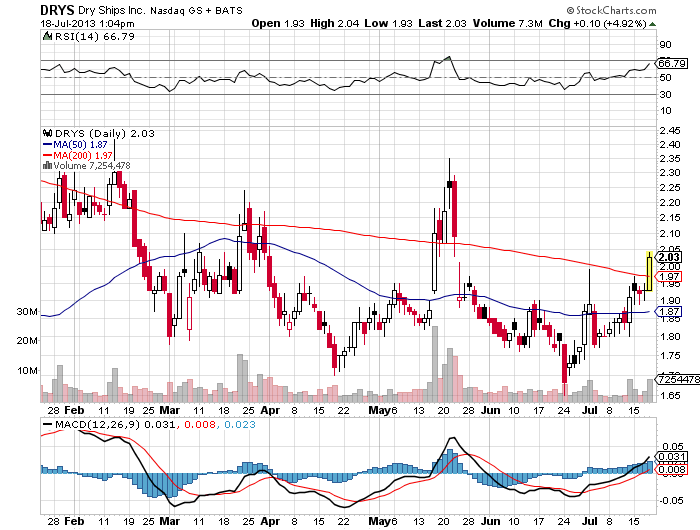Screen dimensions: 700x530
Task: Click the DRYS ticker symbol in the header
Action: (x=58, y=10)
